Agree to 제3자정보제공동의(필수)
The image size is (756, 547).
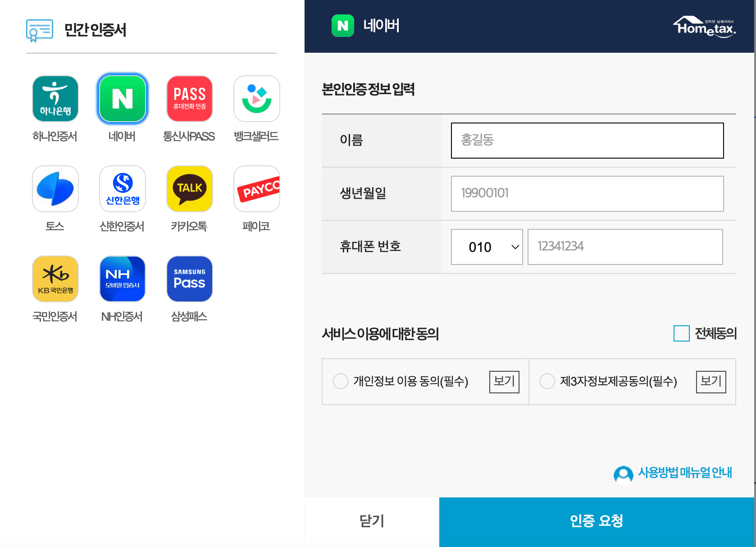[547, 381]
